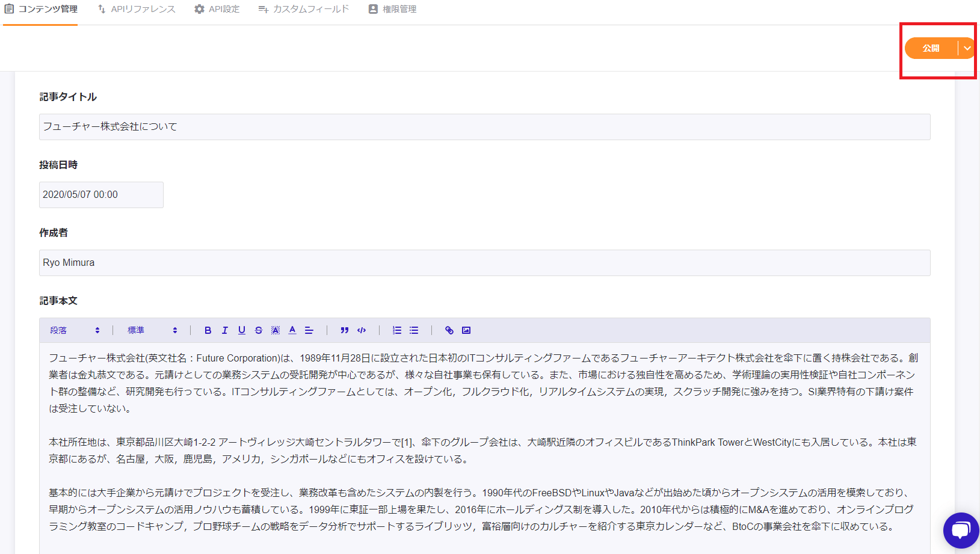Click the 投稿日時 label

tap(58, 165)
